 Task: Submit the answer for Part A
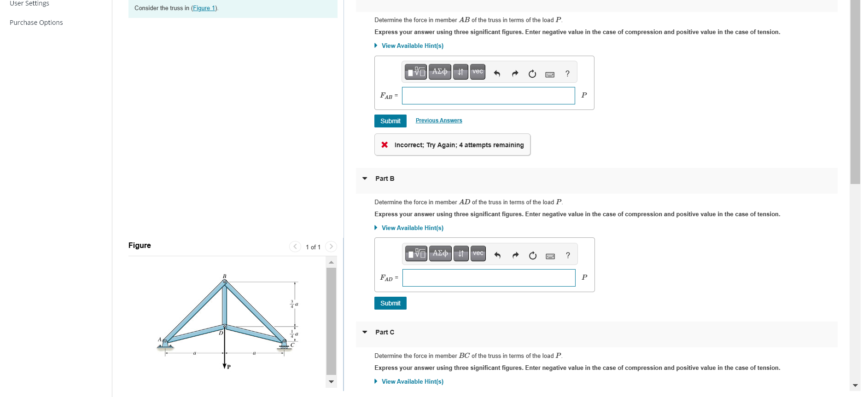(x=390, y=121)
